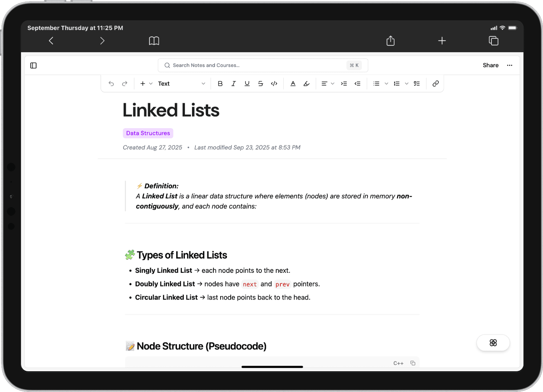Toggle italic text formatting
Screen dimensions: 543x392
(233, 84)
